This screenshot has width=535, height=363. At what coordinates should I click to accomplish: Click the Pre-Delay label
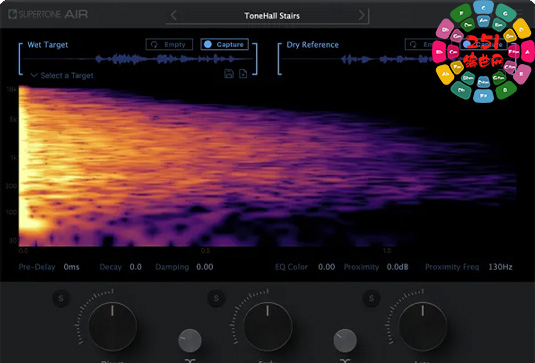[x=37, y=267]
